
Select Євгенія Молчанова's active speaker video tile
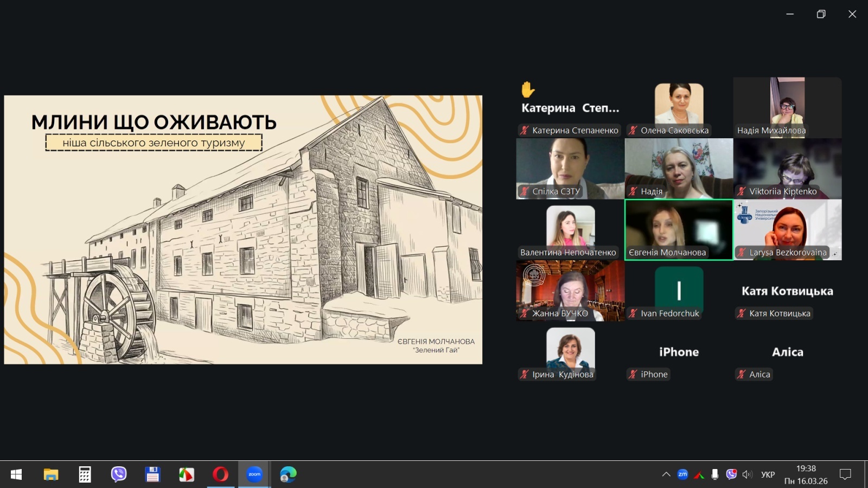coord(679,230)
